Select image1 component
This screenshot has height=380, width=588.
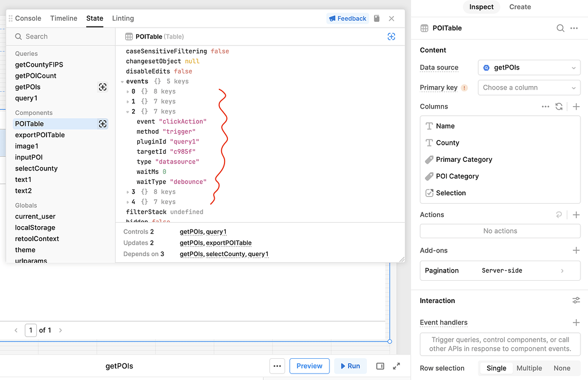point(26,146)
